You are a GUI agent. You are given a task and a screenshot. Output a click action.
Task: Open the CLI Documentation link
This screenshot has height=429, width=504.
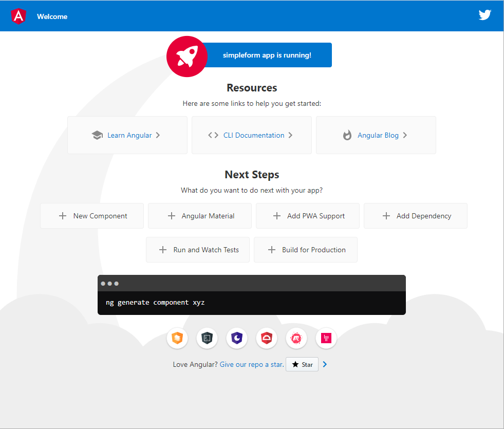tap(252, 135)
